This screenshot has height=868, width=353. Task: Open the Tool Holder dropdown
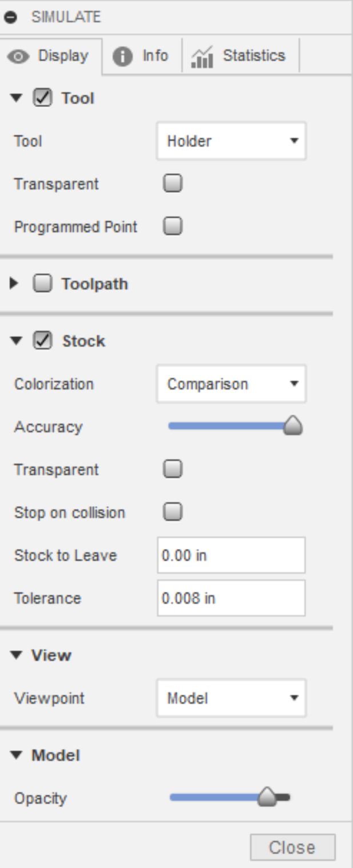coord(231,141)
